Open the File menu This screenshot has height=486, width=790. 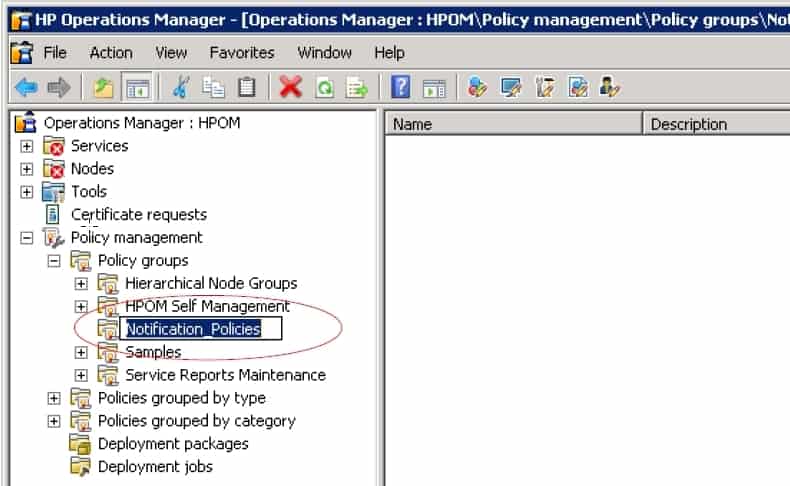pyautogui.click(x=54, y=52)
